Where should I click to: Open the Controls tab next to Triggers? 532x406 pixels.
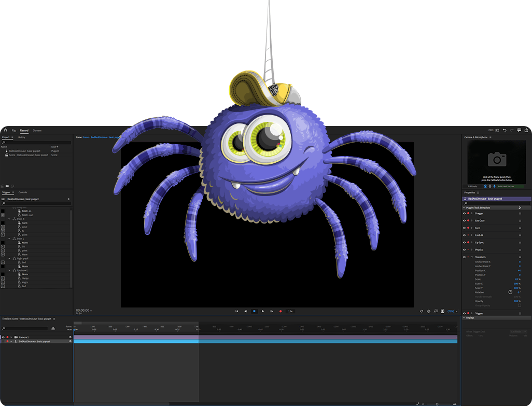coord(23,192)
